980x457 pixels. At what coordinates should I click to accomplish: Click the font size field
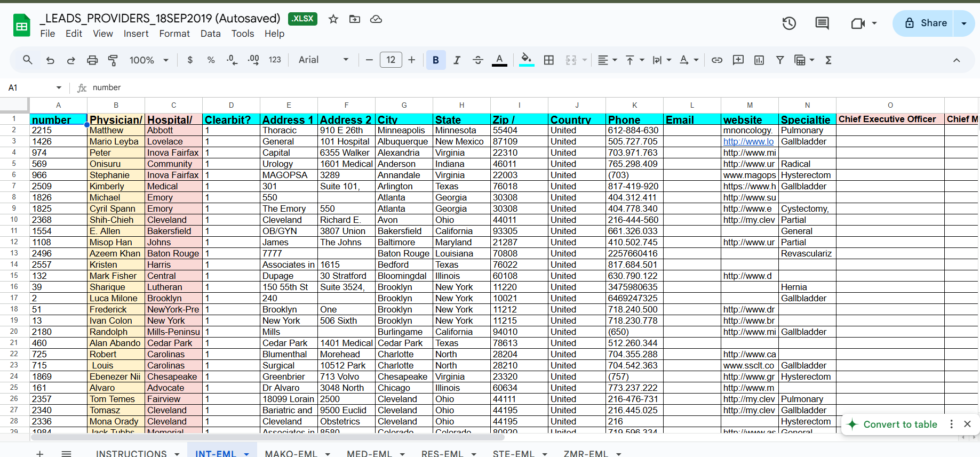coord(391,60)
